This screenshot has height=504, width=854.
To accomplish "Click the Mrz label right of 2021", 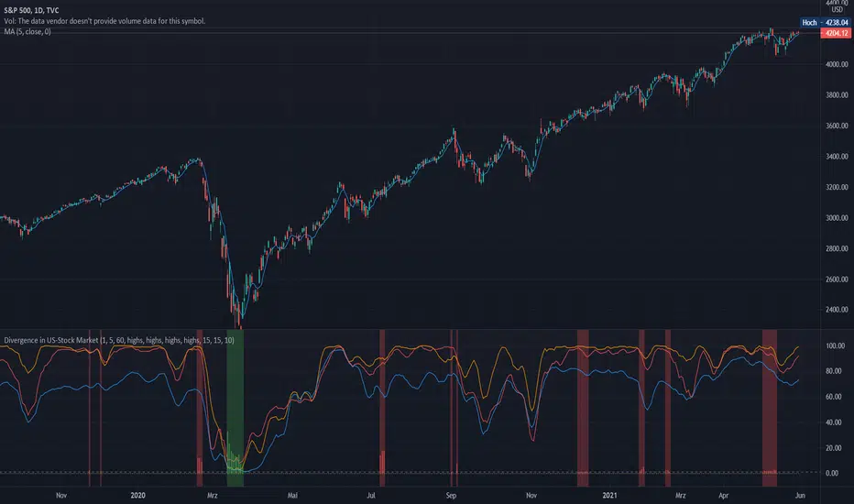I will tap(680, 495).
